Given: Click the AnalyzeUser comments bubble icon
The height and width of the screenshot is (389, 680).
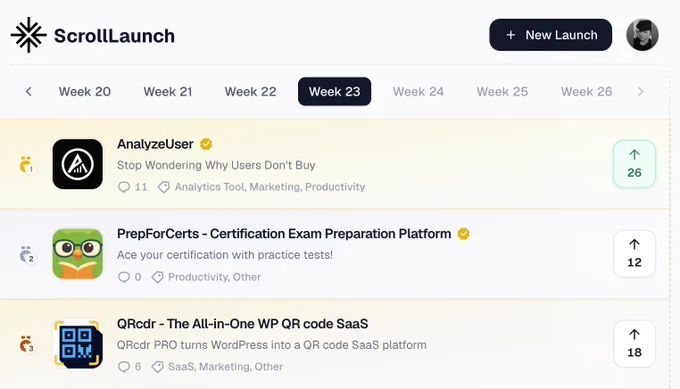Looking at the screenshot, I should pos(124,187).
